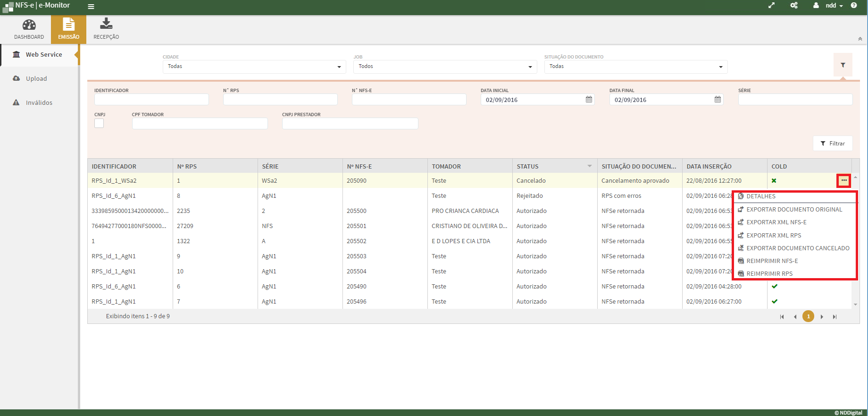Click the Identificador input field
This screenshot has width=868, height=416.
coord(151,100)
